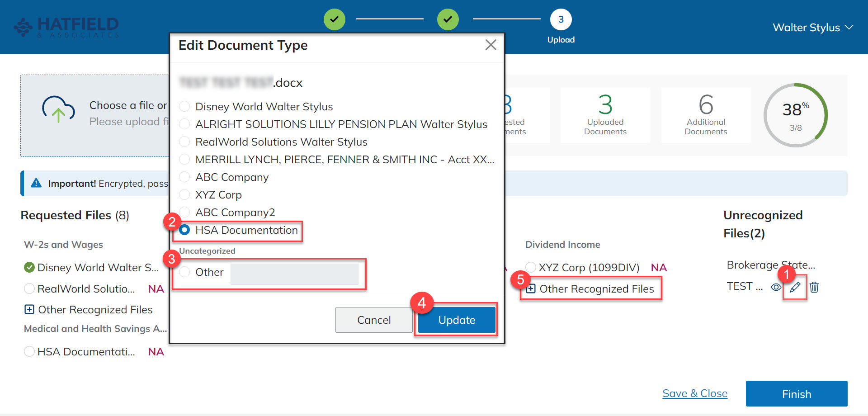
Task: Click the Dividend Income section heading
Action: click(563, 245)
